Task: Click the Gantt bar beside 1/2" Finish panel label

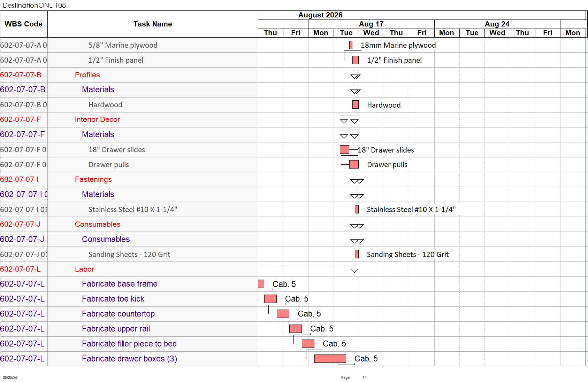Action: coord(356,60)
